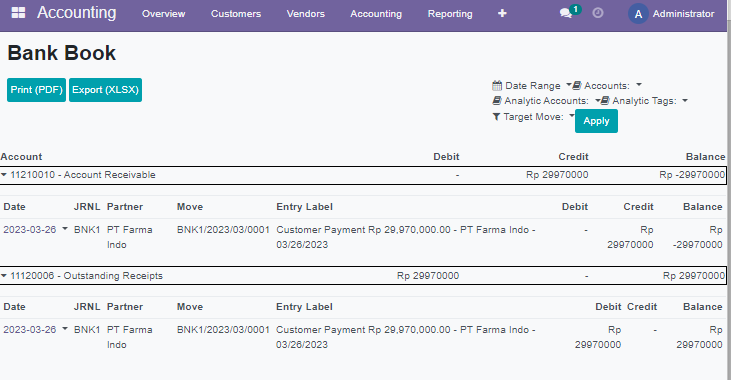Click the plus icon in navbar
The image size is (731, 380).
502,14
